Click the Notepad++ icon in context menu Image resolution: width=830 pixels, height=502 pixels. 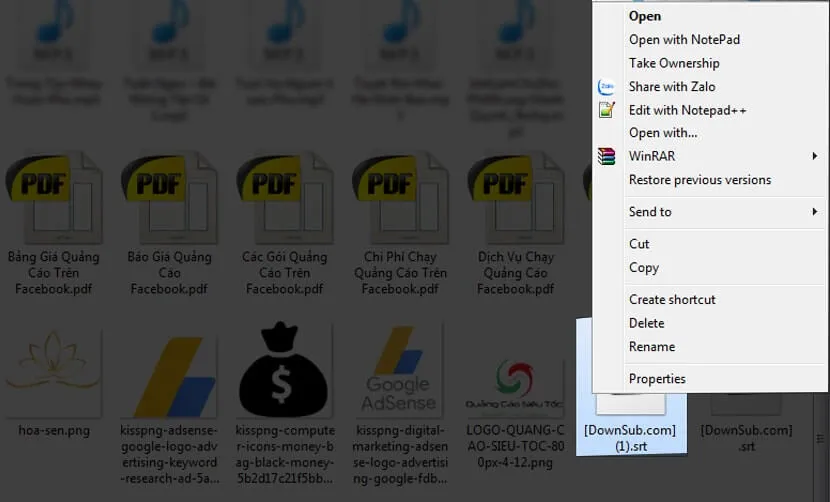606,110
